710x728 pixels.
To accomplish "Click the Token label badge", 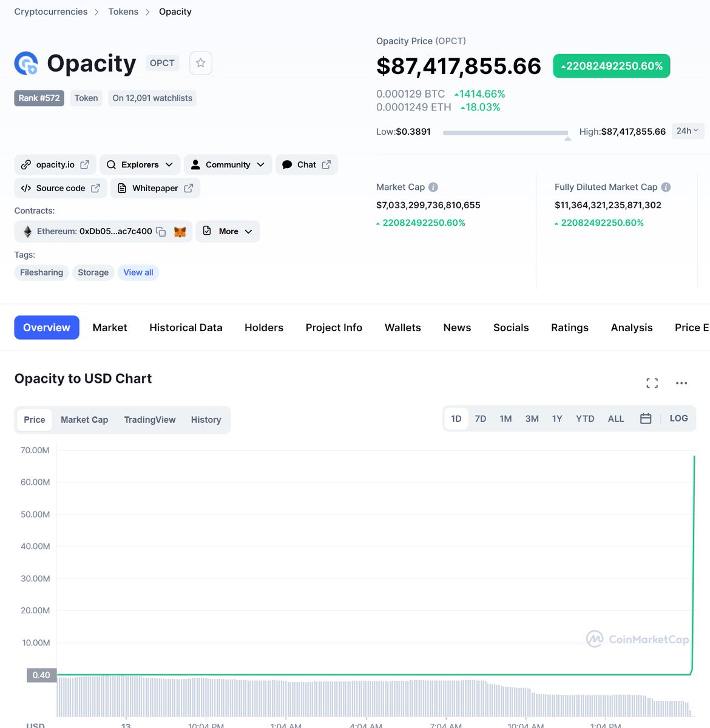I will click(x=86, y=98).
